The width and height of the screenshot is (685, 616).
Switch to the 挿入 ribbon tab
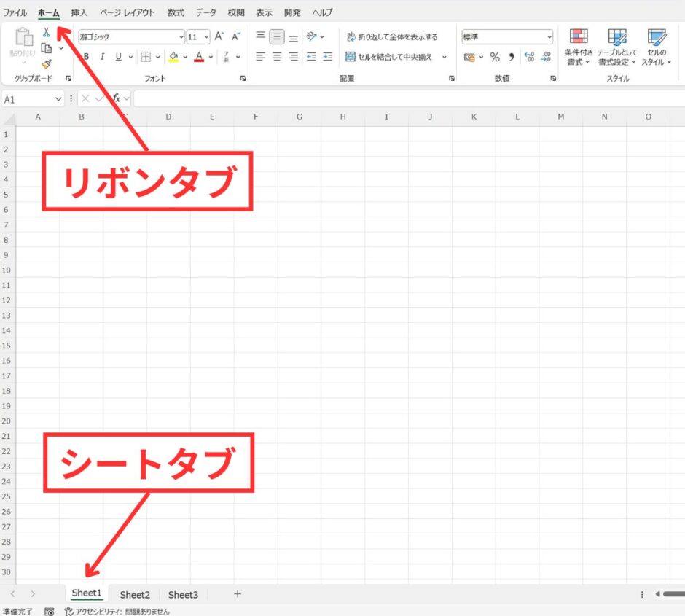[x=77, y=12]
